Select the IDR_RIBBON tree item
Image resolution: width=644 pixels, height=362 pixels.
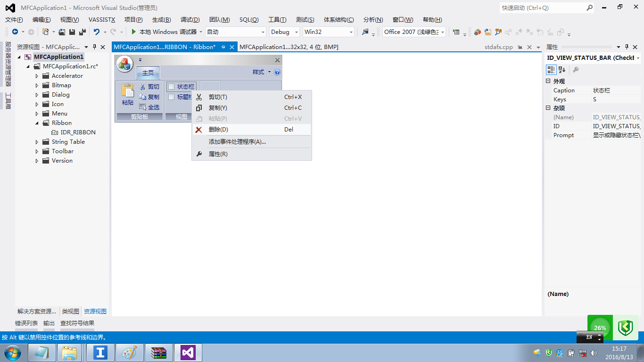tap(78, 132)
